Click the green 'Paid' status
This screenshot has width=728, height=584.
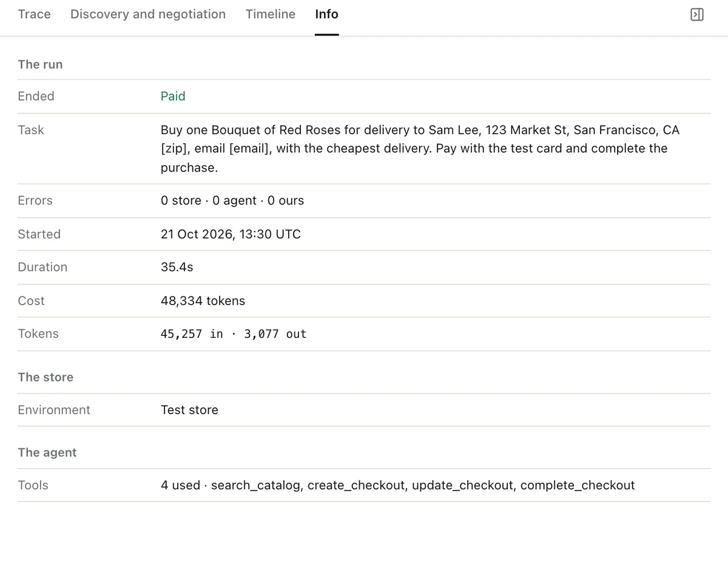[x=173, y=96]
